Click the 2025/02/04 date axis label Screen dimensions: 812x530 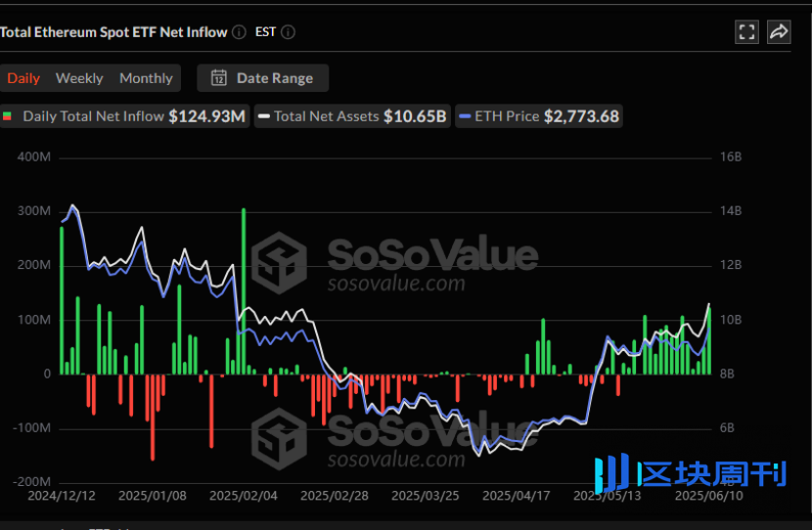tap(244, 496)
